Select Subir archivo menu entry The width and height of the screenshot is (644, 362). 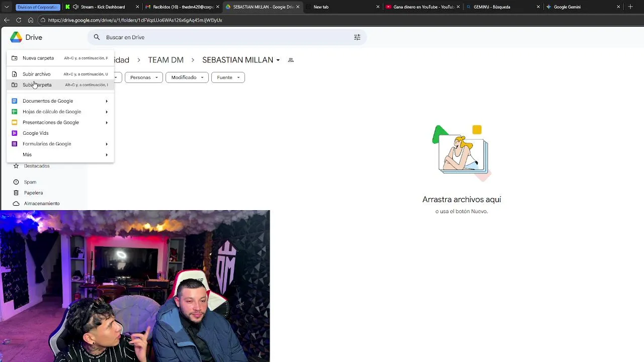tap(60, 74)
